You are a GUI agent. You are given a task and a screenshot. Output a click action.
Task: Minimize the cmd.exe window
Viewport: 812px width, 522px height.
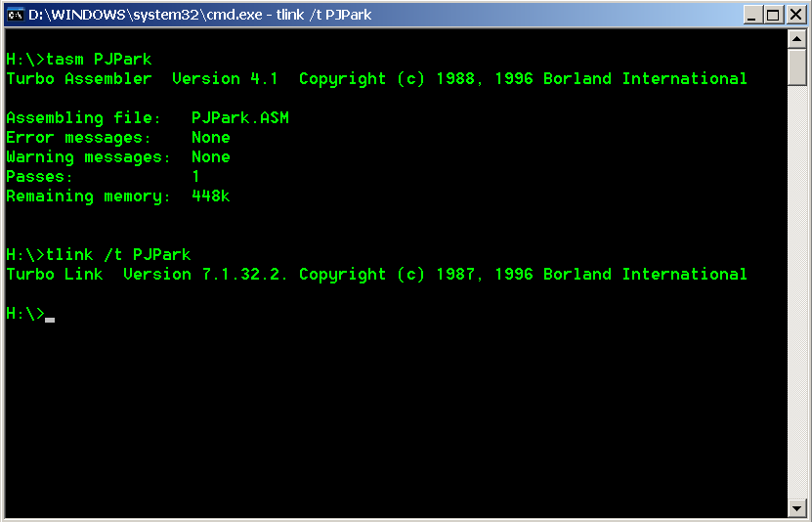tap(752, 15)
